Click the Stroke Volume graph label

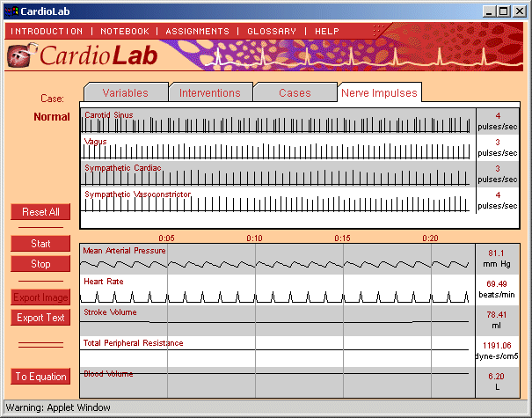pos(110,312)
